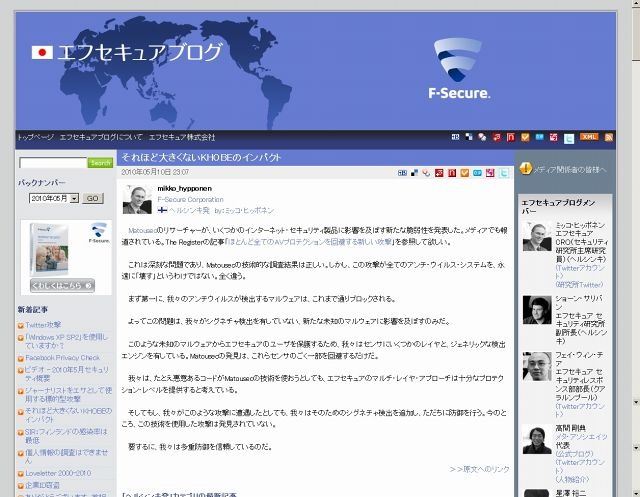The image size is (640, 497).
Task: Focus the sidebar search text field
Action: [53, 162]
